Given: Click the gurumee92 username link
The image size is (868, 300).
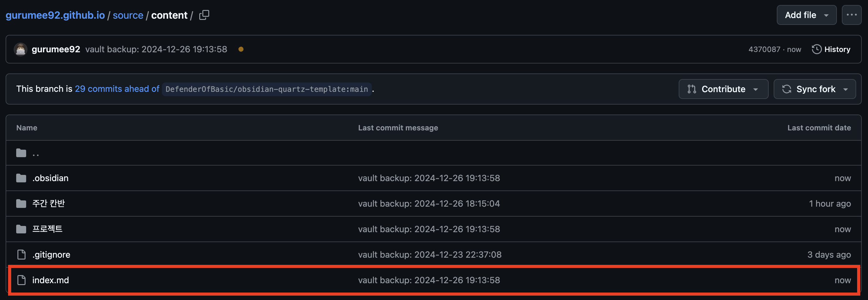Looking at the screenshot, I should click(x=56, y=49).
